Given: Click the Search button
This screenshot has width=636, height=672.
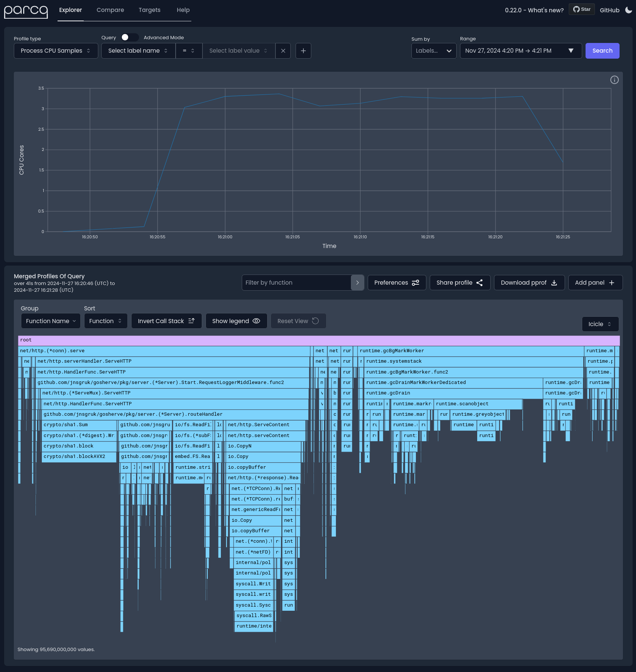Looking at the screenshot, I should pos(602,51).
